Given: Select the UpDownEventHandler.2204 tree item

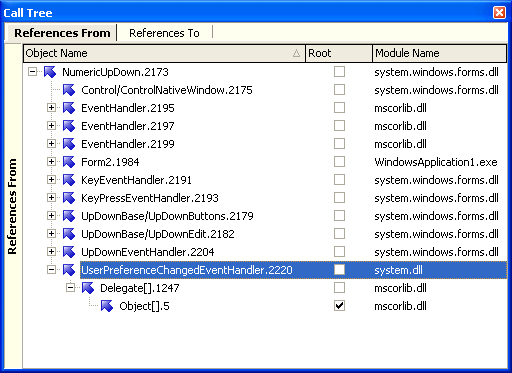Looking at the screenshot, I should [148, 252].
